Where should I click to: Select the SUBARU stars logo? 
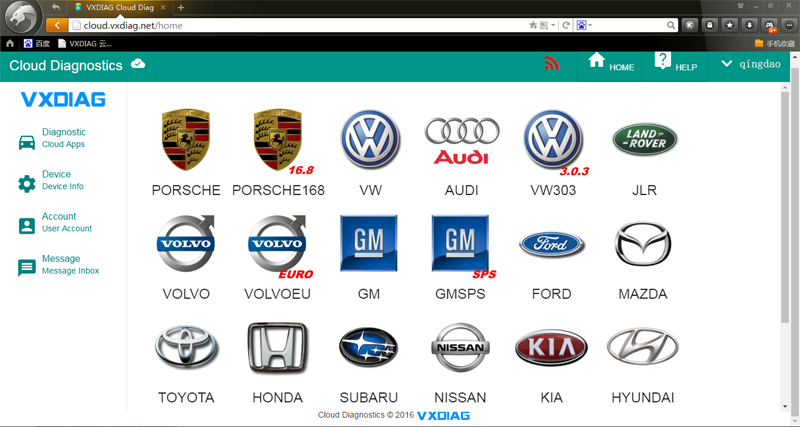[x=368, y=347]
